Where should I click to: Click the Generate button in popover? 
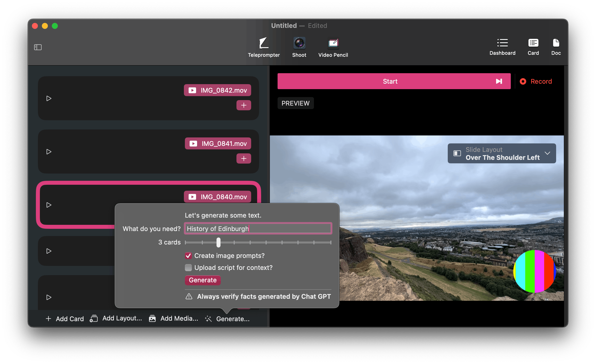[x=203, y=280]
